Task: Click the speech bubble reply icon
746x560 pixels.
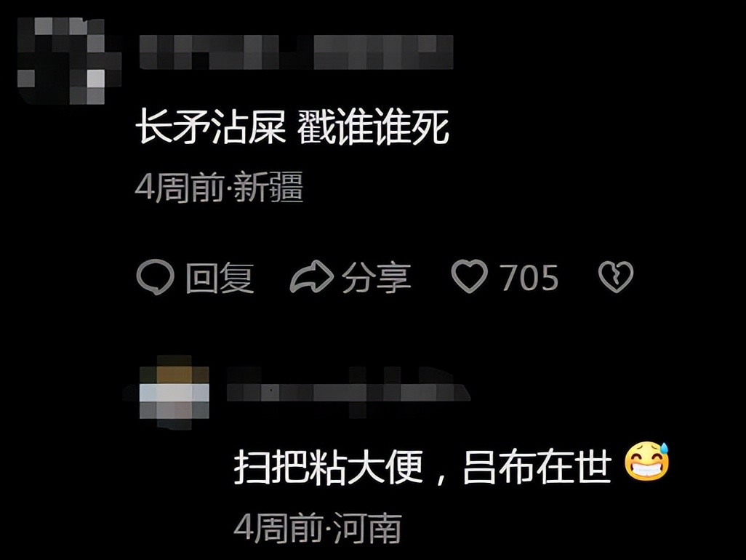Action: [x=155, y=277]
